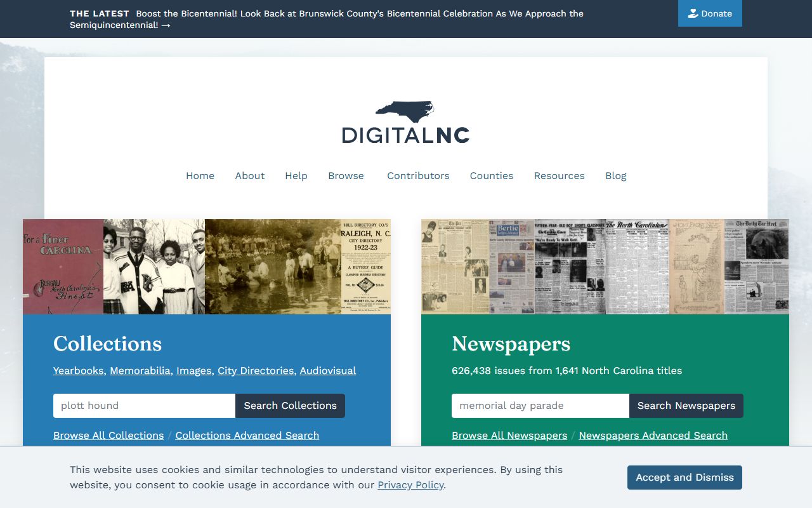Screen dimensions: 812x508
Task: Click the Newspapers heading
Action: click(x=511, y=344)
